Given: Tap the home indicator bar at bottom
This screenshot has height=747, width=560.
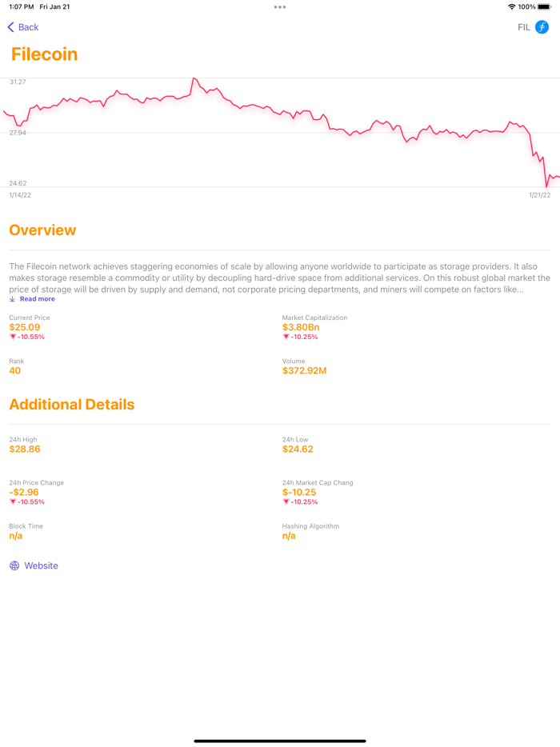Looking at the screenshot, I should point(280,739).
